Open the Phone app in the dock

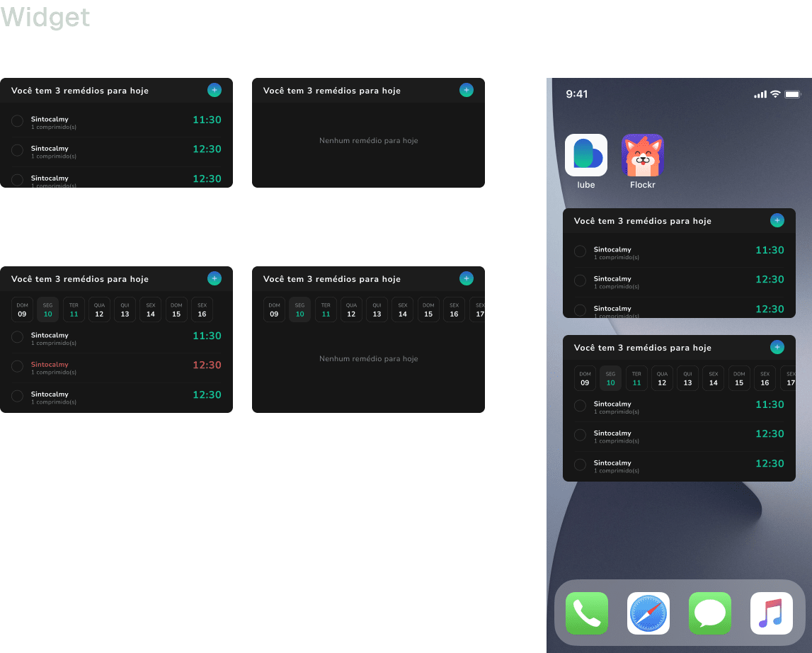(586, 613)
